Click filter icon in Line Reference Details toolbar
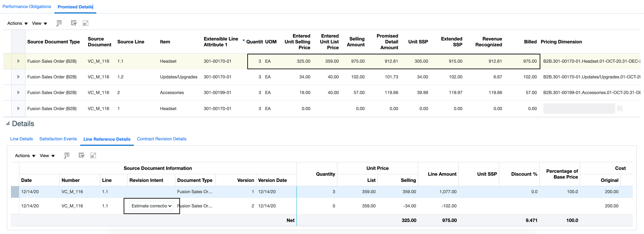 [x=81, y=155]
